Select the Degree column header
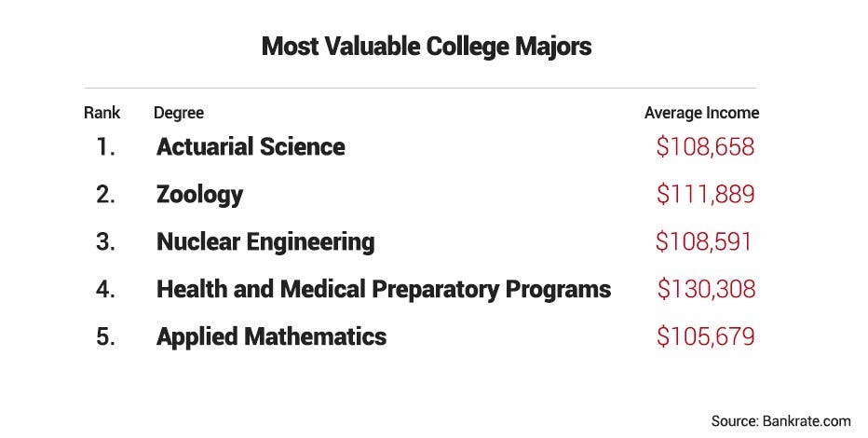This screenshot has width=868, height=438. click(179, 114)
